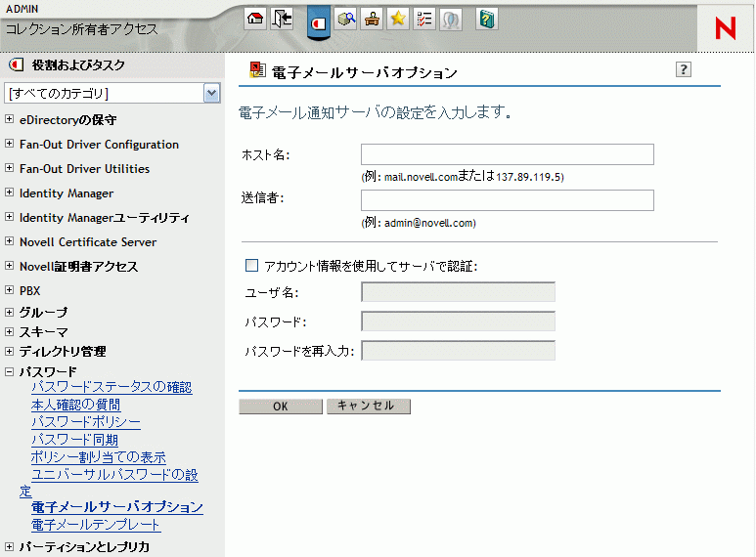756x557 pixels.
Task: Enable アカウント情報を使用してサーバで認証 checkbox
Action: 251,266
